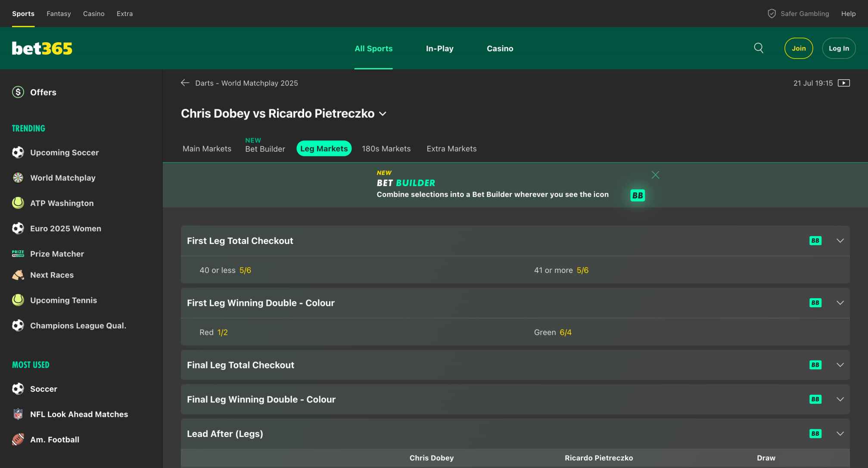
Task: Open Safer Gambling link
Action: point(805,14)
